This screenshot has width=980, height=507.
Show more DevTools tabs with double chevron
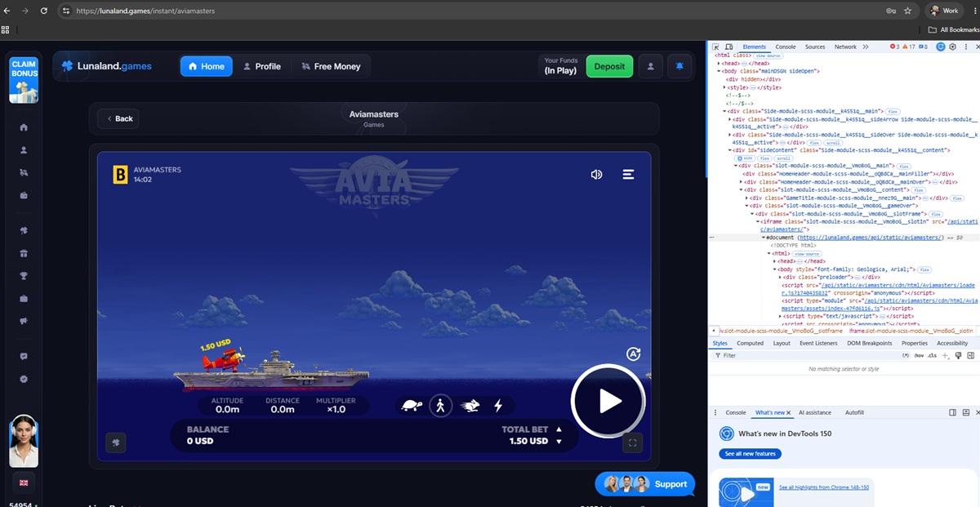coord(866,47)
